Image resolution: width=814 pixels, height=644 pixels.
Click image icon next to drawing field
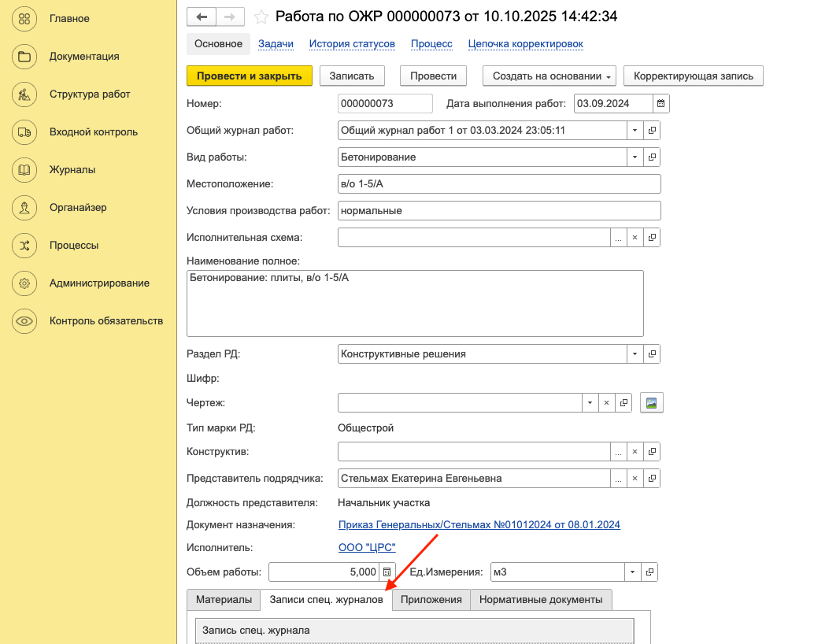click(652, 402)
